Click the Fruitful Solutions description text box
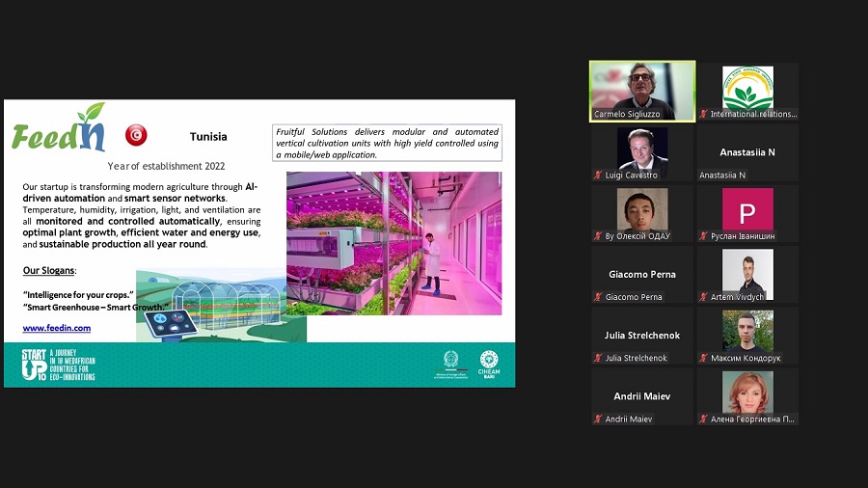This screenshot has height=488, width=868. click(387, 143)
